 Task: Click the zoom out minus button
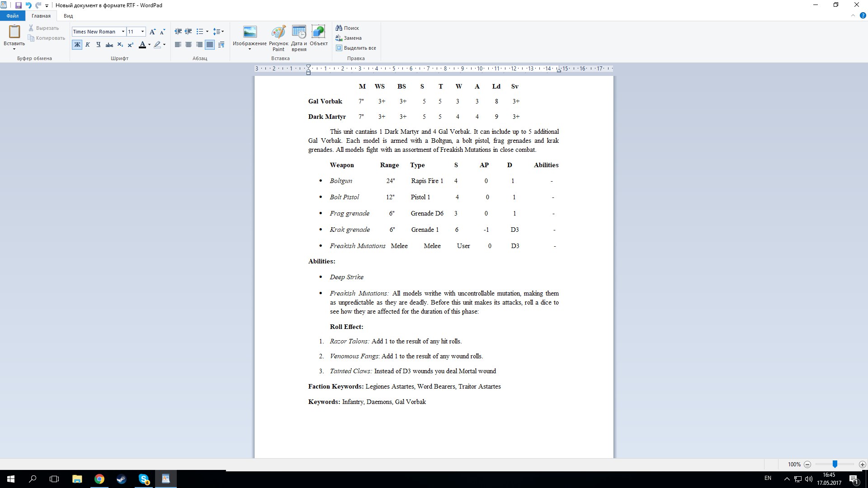807,464
